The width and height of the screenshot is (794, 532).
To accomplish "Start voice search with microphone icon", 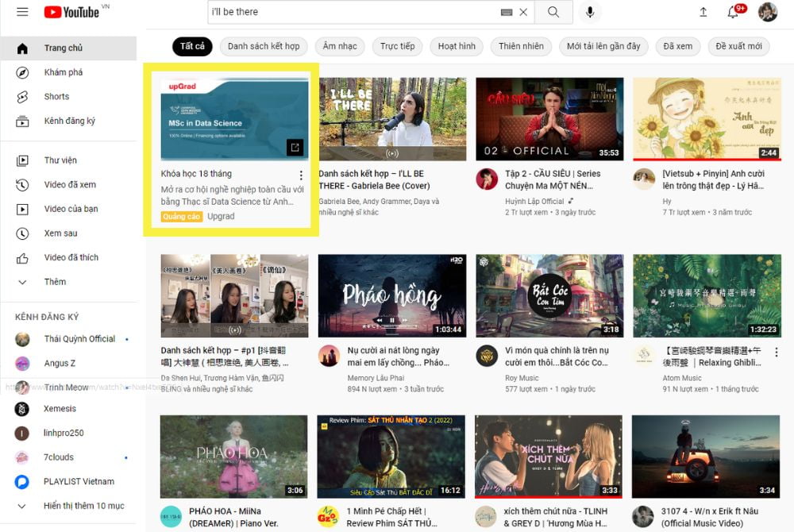I will (590, 12).
